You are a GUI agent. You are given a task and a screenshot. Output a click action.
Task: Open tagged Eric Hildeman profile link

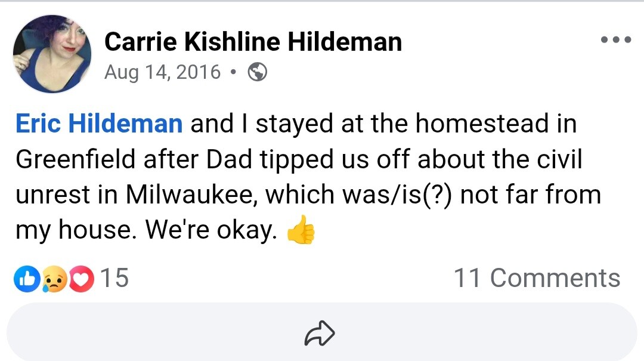[x=99, y=124]
